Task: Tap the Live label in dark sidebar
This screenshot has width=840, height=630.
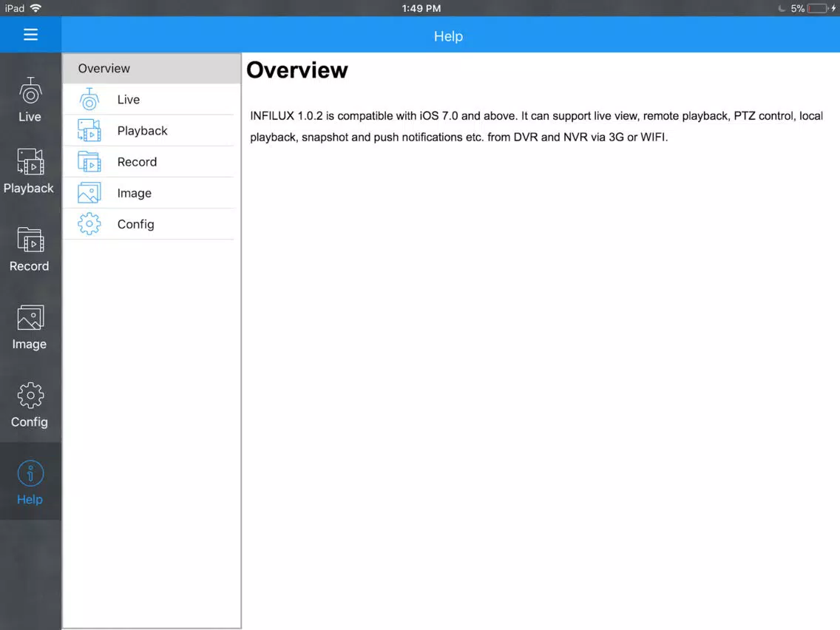Action: (x=30, y=117)
